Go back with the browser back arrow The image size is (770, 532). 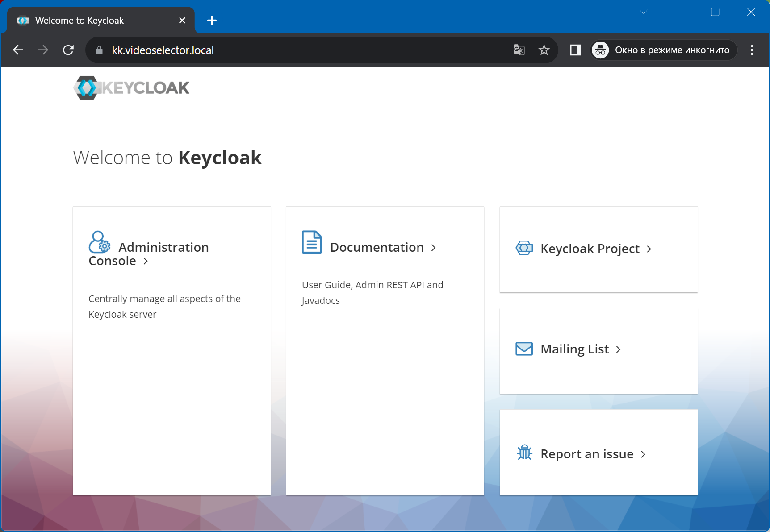pyautogui.click(x=18, y=50)
